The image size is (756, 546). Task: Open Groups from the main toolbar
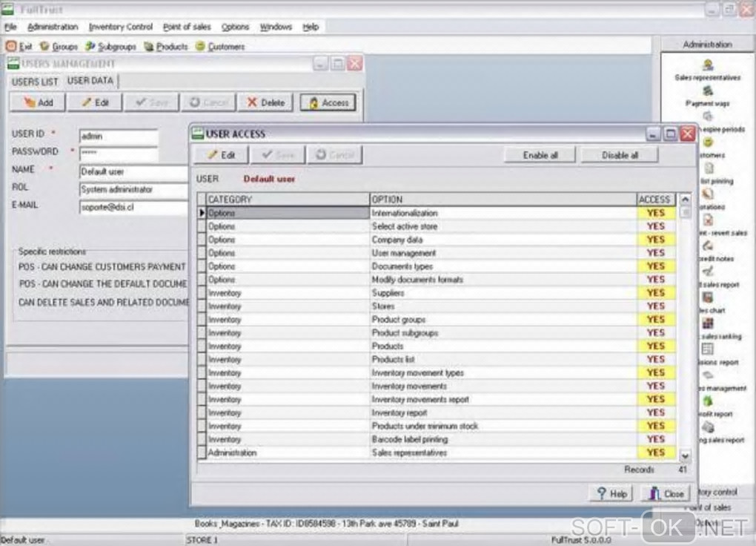coord(59,46)
